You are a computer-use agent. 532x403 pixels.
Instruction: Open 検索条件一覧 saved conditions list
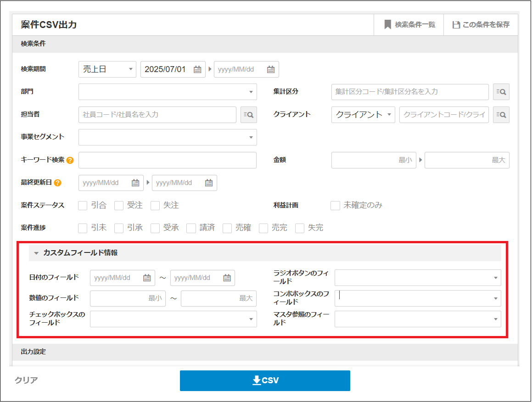tap(409, 25)
